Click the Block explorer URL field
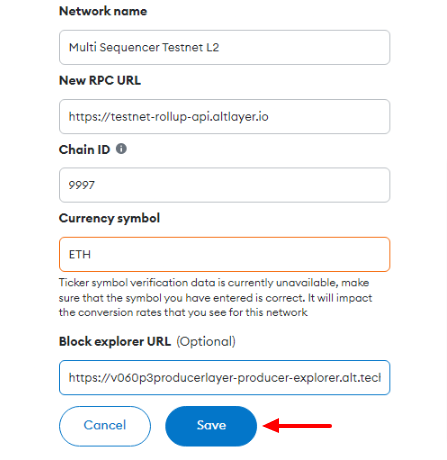Image resolution: width=447 pixels, height=460 pixels. [224, 377]
